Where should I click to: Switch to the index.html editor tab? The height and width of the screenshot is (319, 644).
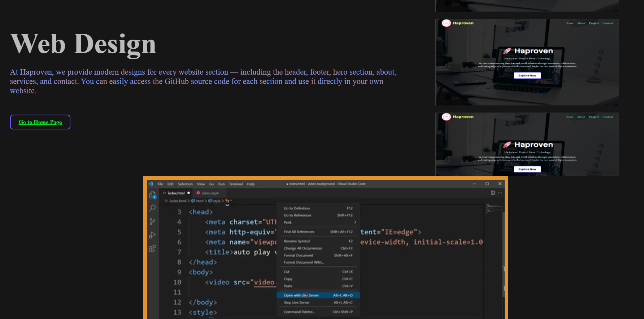[x=176, y=193]
